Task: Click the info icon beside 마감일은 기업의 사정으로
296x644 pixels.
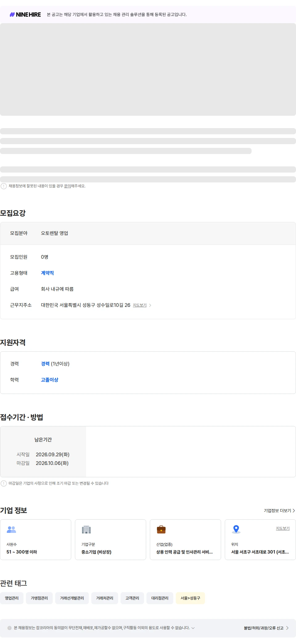Action: click(4, 483)
